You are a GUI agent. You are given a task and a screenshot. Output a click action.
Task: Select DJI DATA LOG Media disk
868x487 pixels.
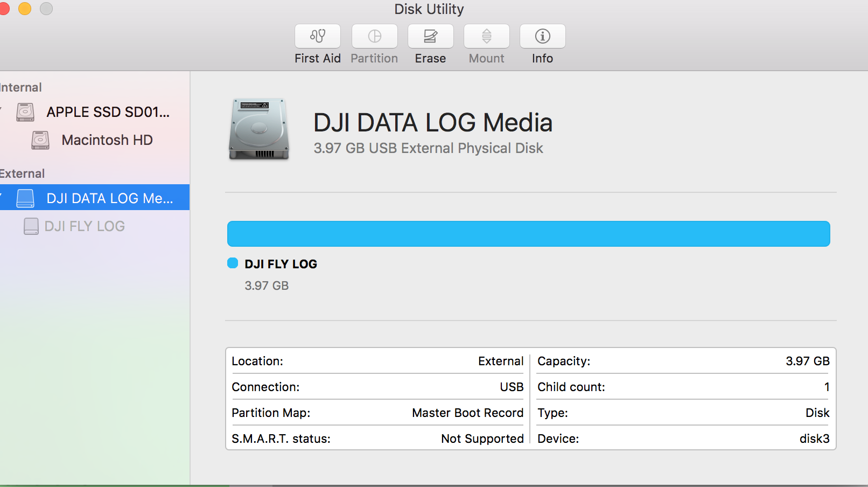(95, 197)
